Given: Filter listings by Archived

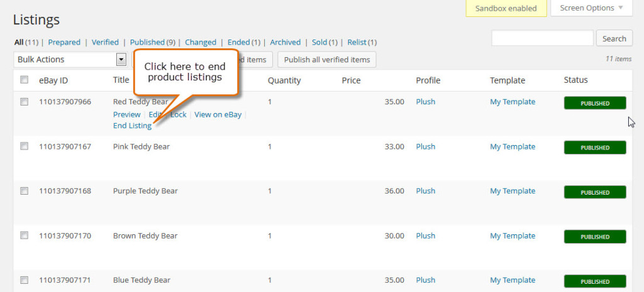Looking at the screenshot, I should click(x=285, y=42).
